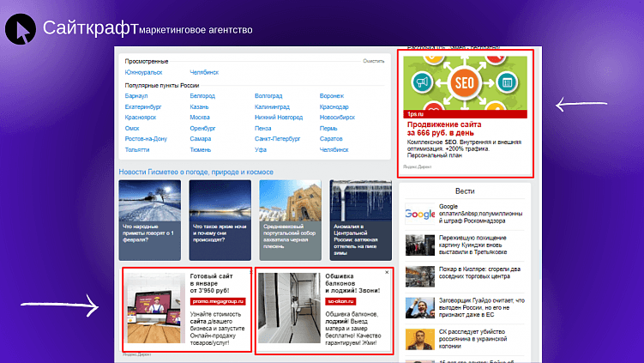Click Яндекс.Директ label under SEO ad
The height and width of the screenshot is (363, 644).
click(417, 166)
